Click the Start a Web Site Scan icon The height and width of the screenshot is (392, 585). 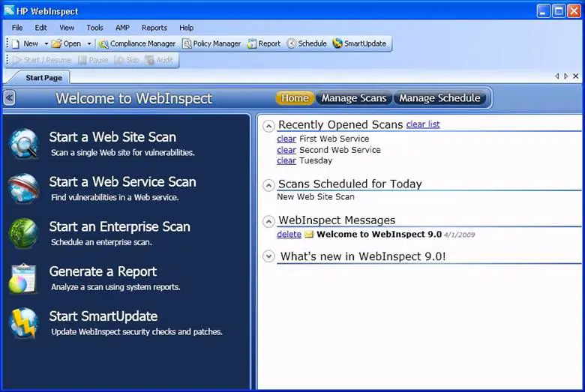pos(24,144)
